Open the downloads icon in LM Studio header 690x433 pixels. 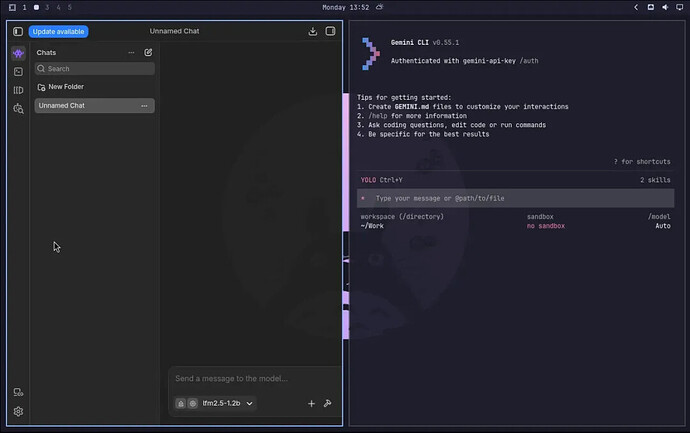[x=312, y=31]
